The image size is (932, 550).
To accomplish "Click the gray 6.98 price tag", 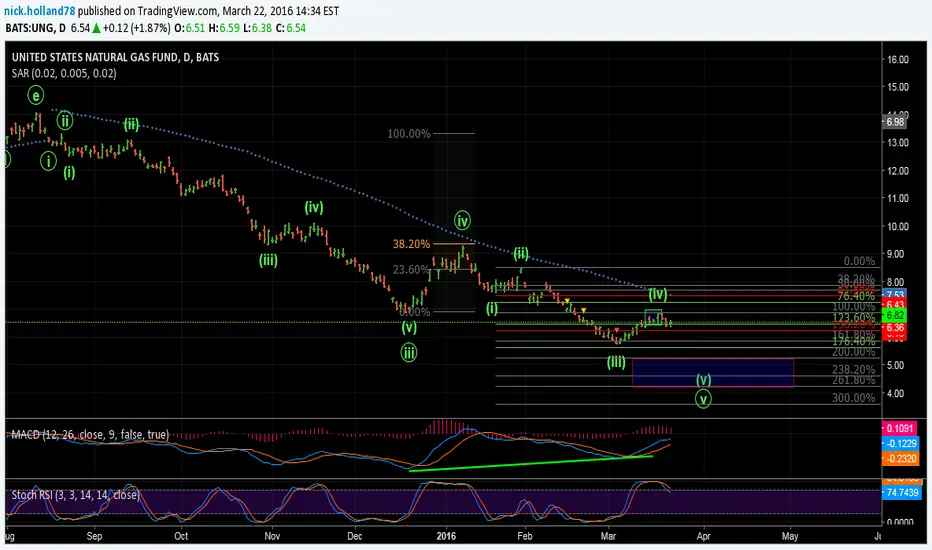I will coord(895,122).
